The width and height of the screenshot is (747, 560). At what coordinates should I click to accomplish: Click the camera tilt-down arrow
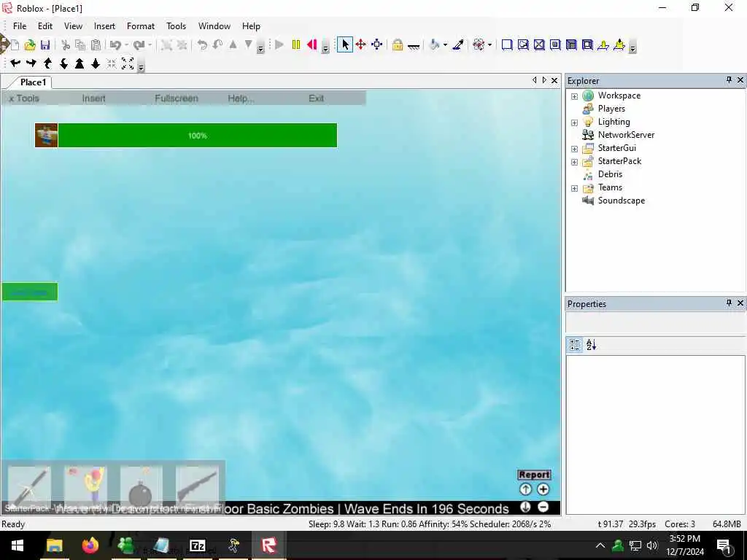point(64,63)
